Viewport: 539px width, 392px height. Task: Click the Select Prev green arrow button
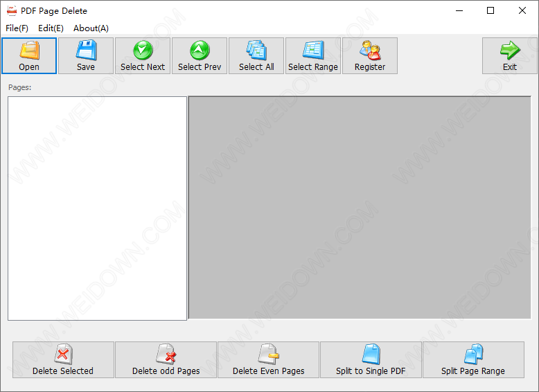tap(200, 55)
